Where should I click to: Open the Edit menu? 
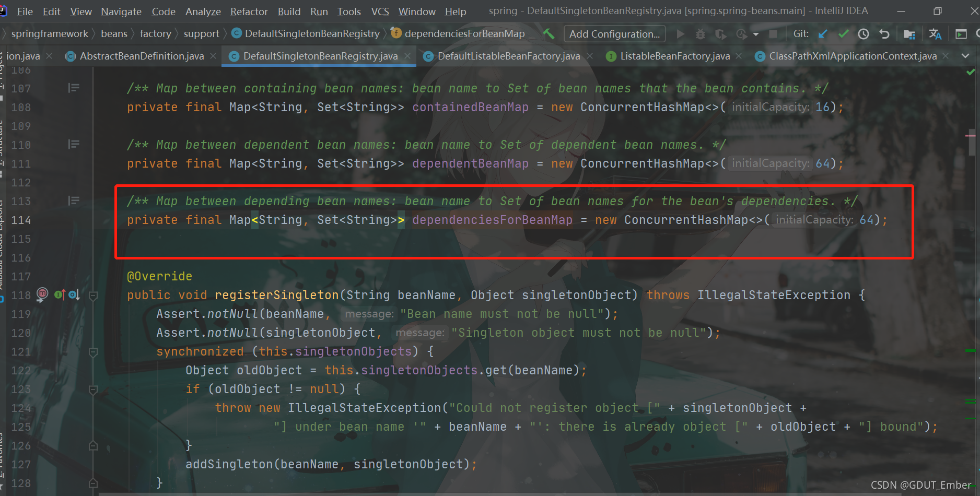pyautogui.click(x=52, y=11)
